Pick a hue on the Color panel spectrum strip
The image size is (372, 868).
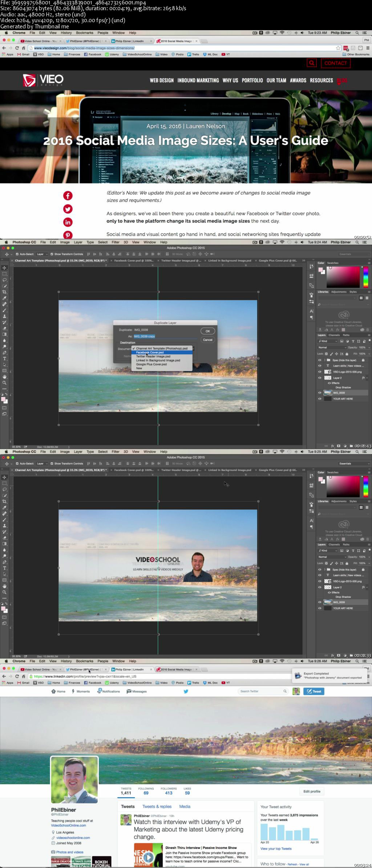[x=365, y=486]
